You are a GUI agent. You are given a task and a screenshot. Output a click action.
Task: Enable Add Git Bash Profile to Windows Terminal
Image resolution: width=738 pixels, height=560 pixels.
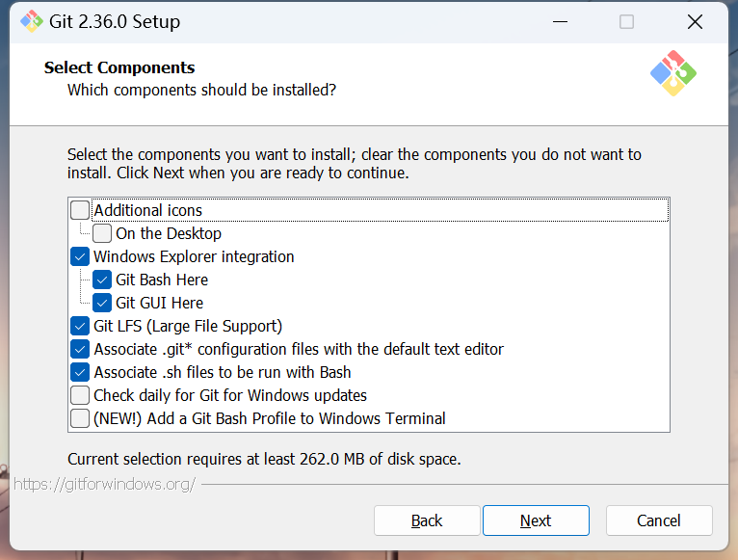(x=80, y=418)
